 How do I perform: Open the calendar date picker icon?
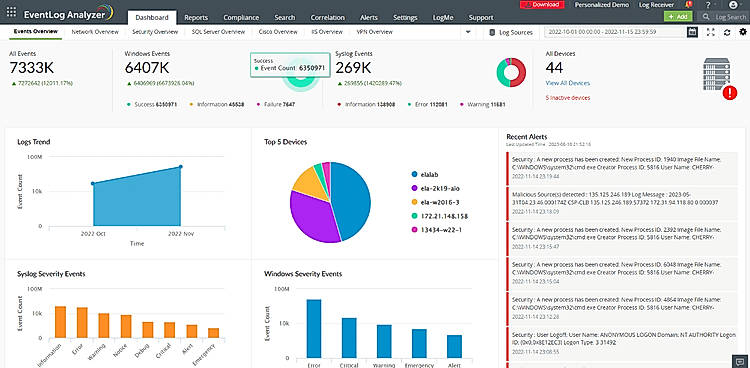click(x=692, y=32)
